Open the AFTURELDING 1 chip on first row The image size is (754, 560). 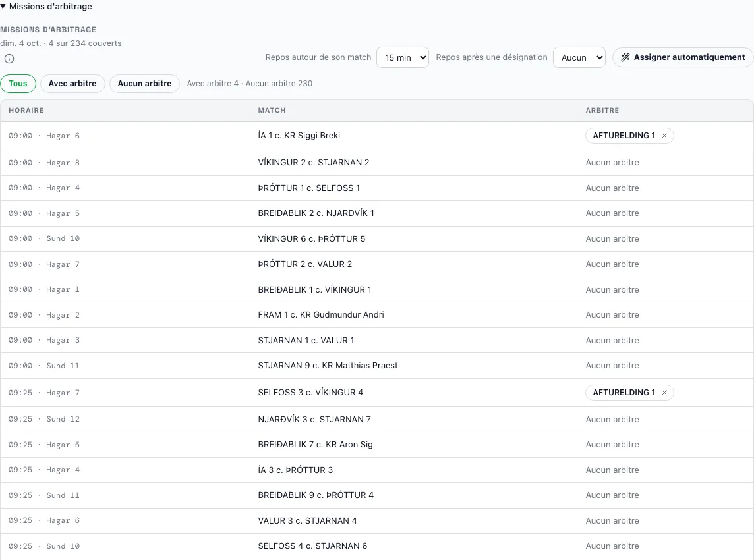tap(623, 136)
